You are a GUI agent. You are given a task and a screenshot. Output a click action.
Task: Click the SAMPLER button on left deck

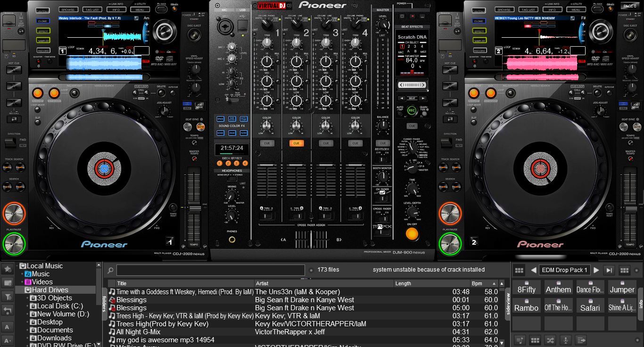point(43,41)
